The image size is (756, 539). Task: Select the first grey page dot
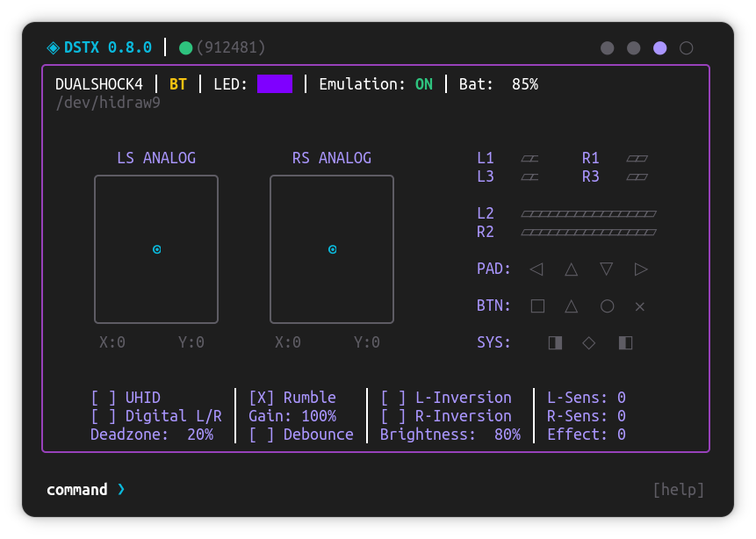coord(608,47)
